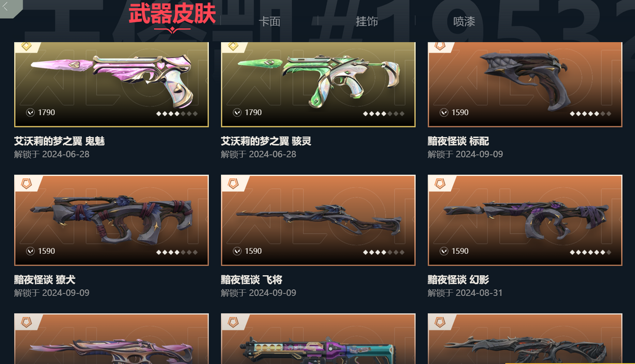Click the gold tier badge on 鬼魅 card
The width and height of the screenshot is (635, 364).
(26, 46)
